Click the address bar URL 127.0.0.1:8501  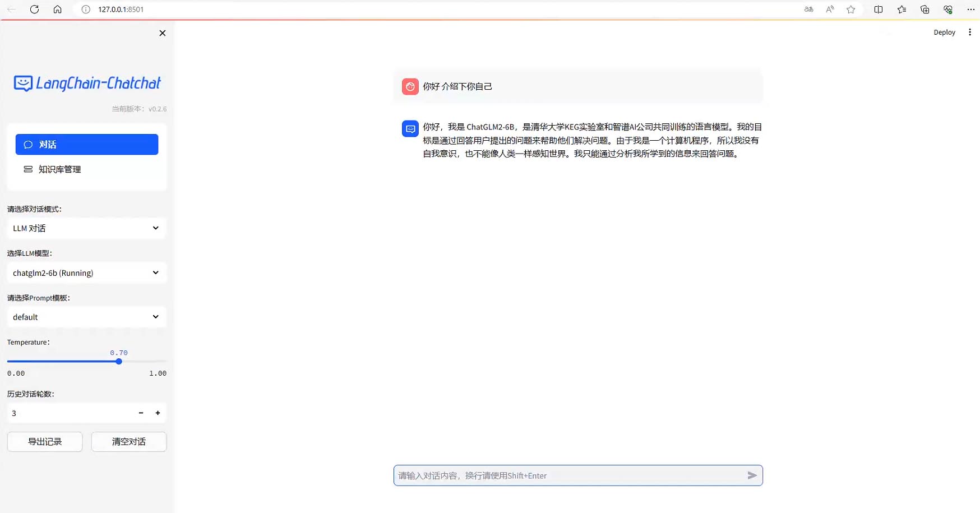pyautogui.click(x=121, y=10)
